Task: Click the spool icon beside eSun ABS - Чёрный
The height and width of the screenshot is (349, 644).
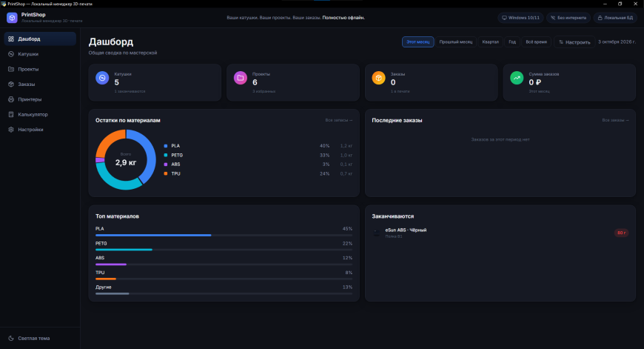Action: 376,233
